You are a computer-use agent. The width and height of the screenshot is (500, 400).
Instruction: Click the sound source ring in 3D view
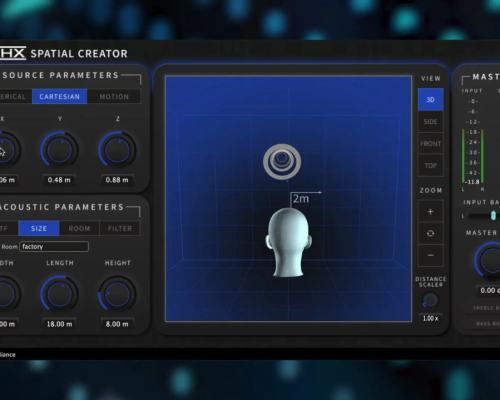282,162
